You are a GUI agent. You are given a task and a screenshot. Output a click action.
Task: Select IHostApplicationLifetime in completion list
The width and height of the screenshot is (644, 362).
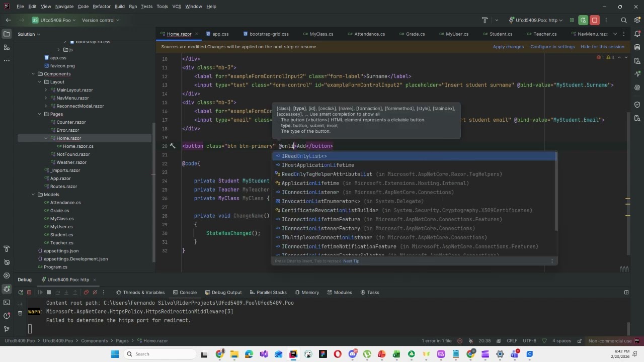tap(317, 165)
